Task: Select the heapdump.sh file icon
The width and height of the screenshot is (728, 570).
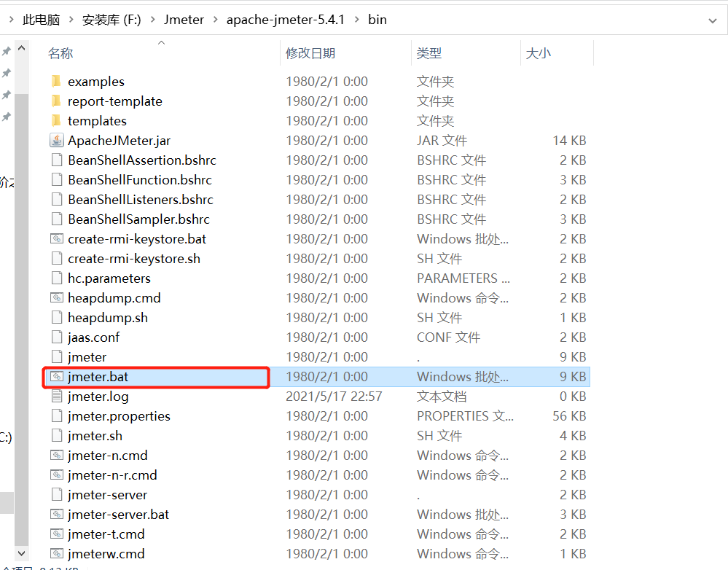Action: pyautogui.click(x=57, y=317)
